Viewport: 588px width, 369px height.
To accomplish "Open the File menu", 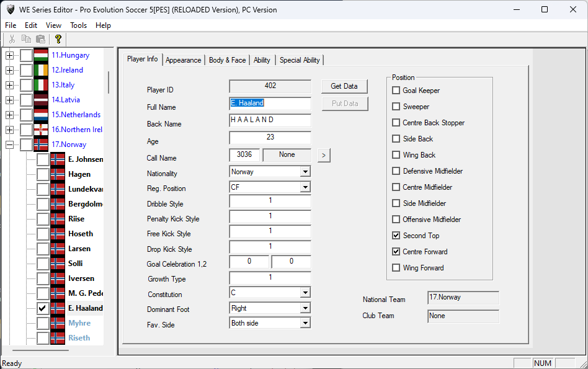I will (x=11, y=25).
